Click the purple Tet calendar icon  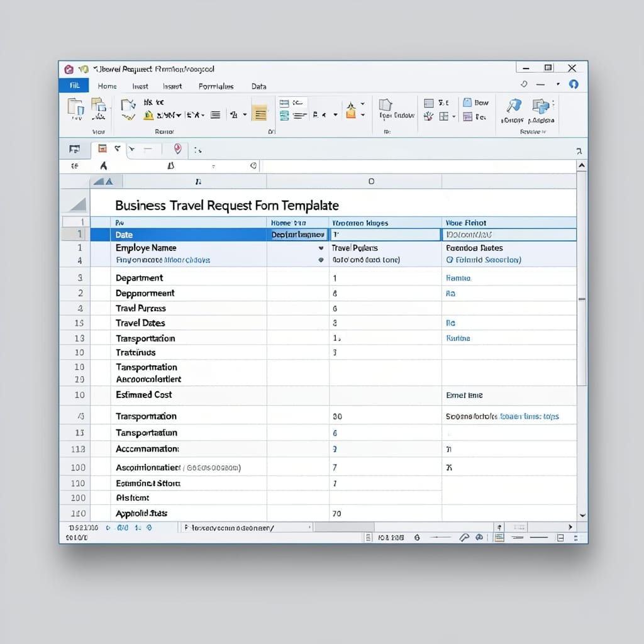pos(467,116)
